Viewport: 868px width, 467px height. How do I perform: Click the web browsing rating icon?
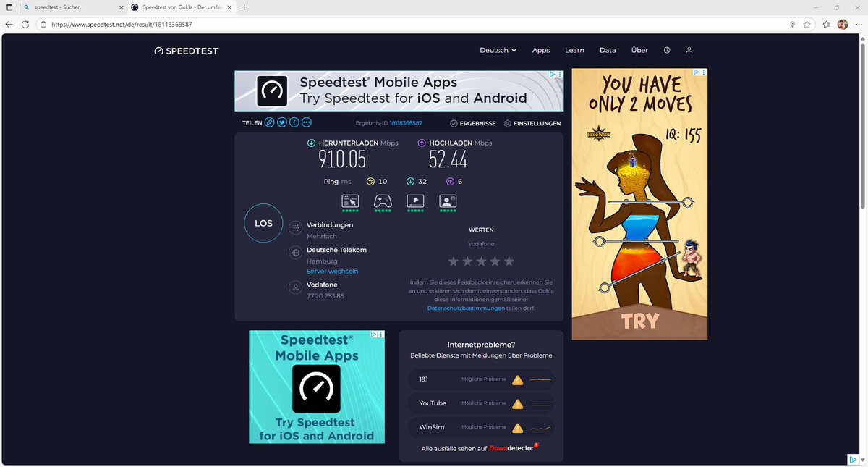[x=350, y=201]
